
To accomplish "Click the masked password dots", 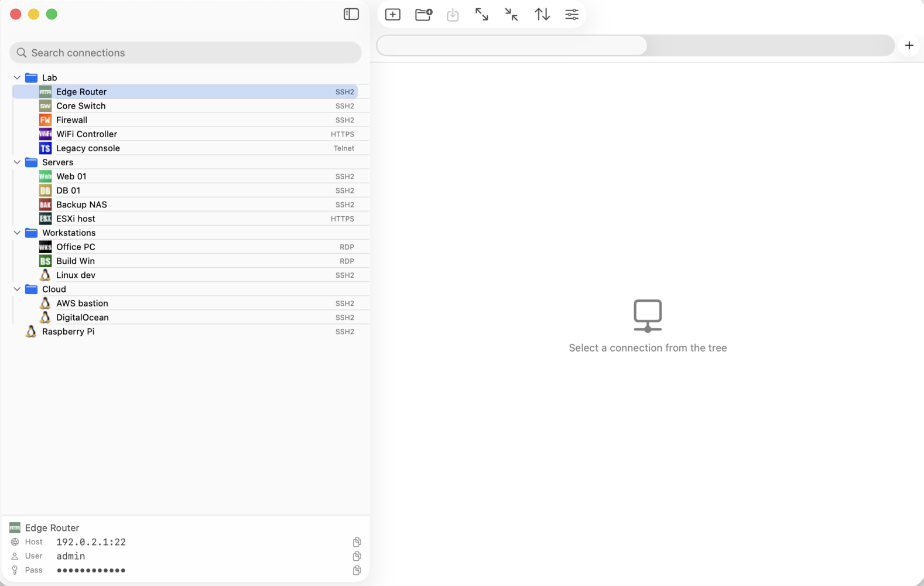I will point(91,570).
